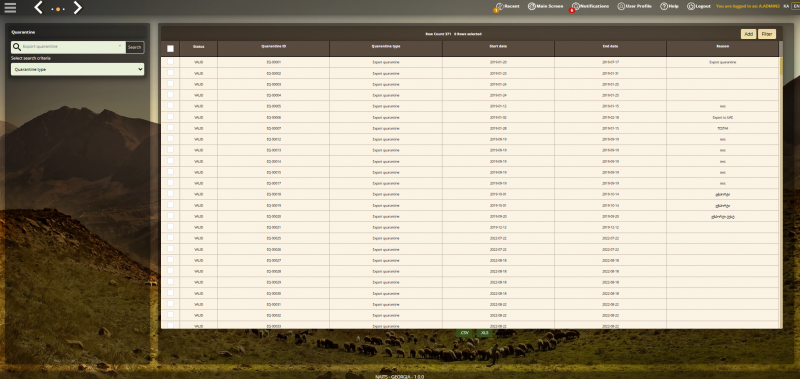Screen dimensions: 800x379
Task: Click the EQ-00013 quarantine ID cell
Action: click(x=273, y=150)
